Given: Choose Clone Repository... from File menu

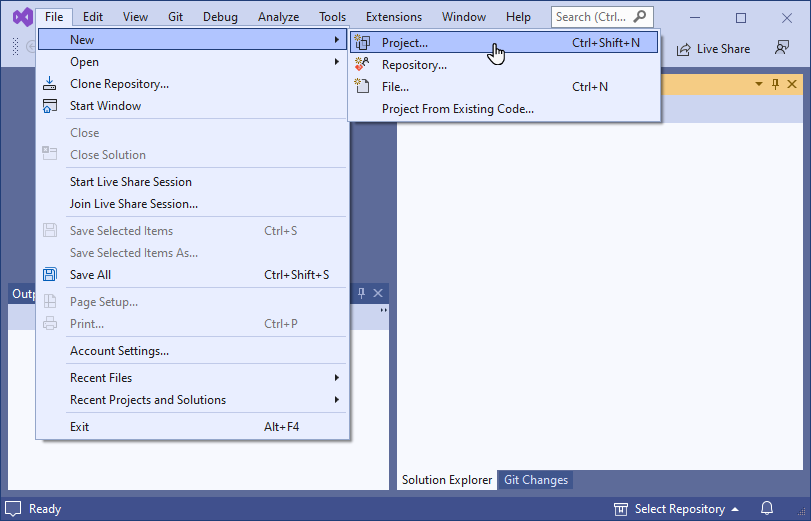Looking at the screenshot, I should point(192,84).
